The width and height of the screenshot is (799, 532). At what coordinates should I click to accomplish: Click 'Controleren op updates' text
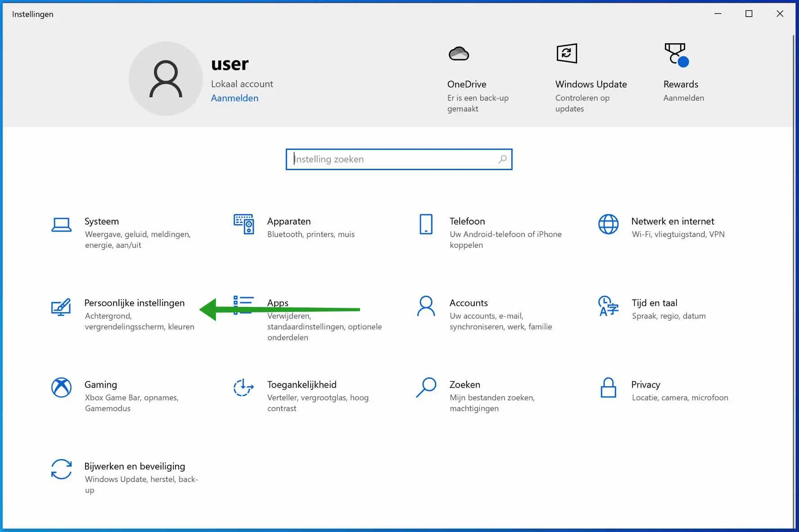click(582, 104)
